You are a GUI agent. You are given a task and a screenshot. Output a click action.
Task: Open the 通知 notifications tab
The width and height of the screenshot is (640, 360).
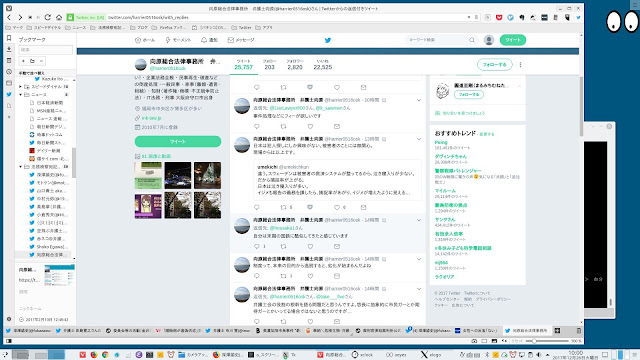click(209, 40)
